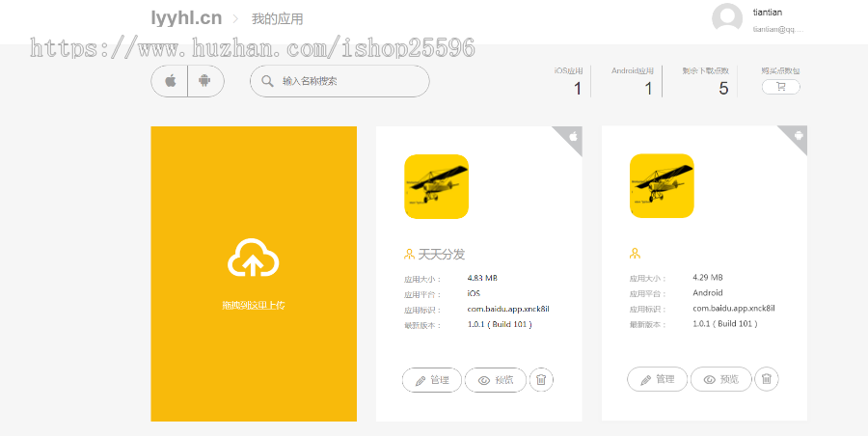The width and height of the screenshot is (868, 436).
Task: Click 预览 on the Android app card
Action: [x=720, y=379]
